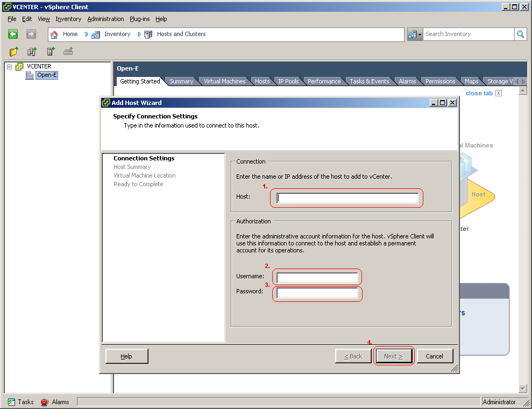Screen dimensions: 532x409
Task: Click the scrollbar up arrow
Action: (522, 90)
